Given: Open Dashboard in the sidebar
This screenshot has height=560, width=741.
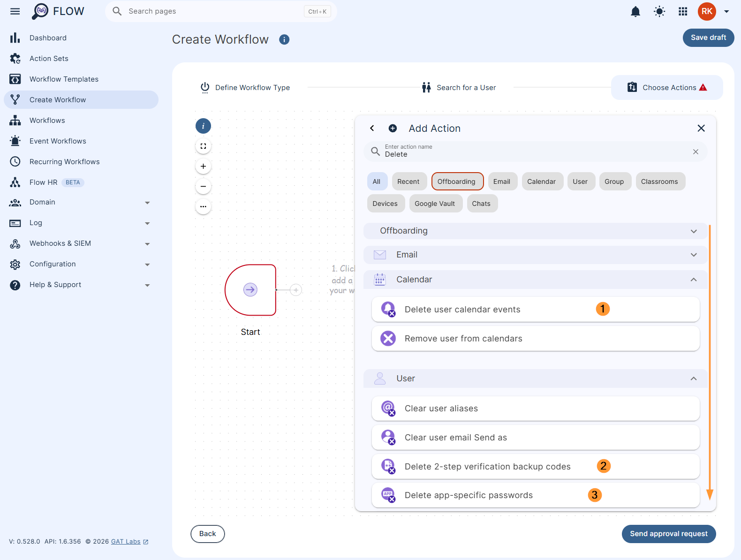Looking at the screenshot, I should (81, 38).
